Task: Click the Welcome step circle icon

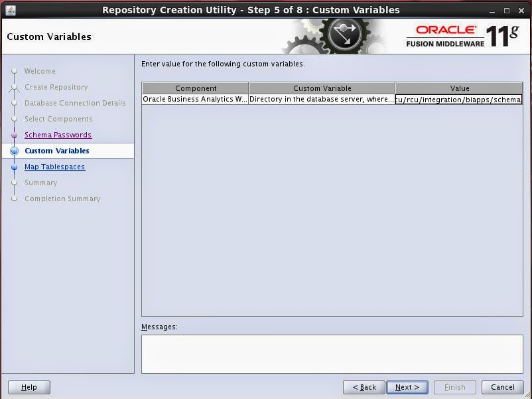Action: (15, 71)
